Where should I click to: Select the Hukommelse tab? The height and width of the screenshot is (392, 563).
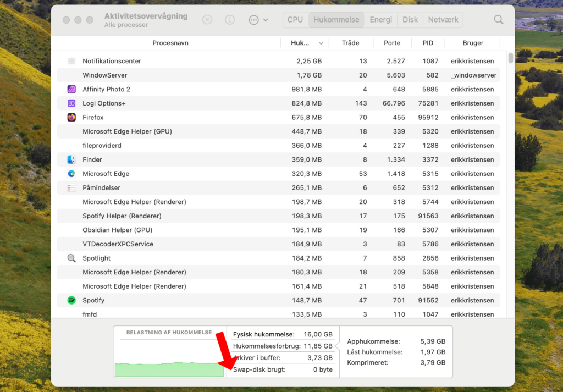click(336, 20)
